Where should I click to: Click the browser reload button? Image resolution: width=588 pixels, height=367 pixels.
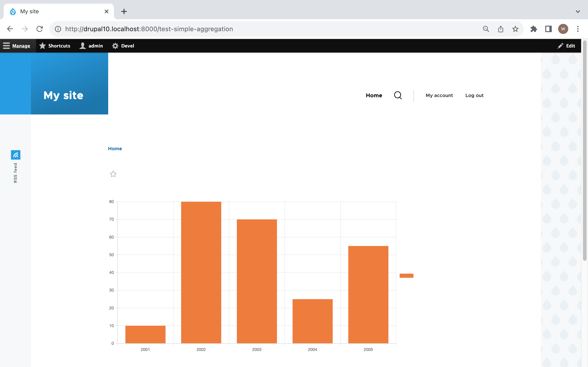[40, 29]
